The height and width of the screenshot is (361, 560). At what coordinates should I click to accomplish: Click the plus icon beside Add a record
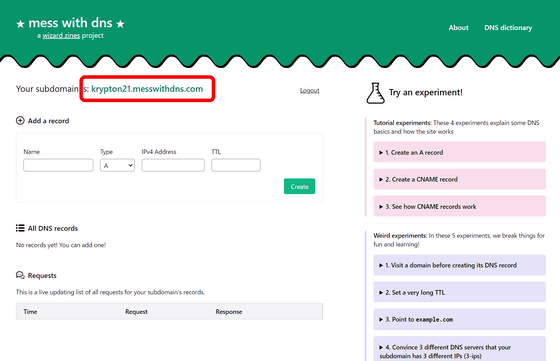pyautogui.click(x=20, y=121)
